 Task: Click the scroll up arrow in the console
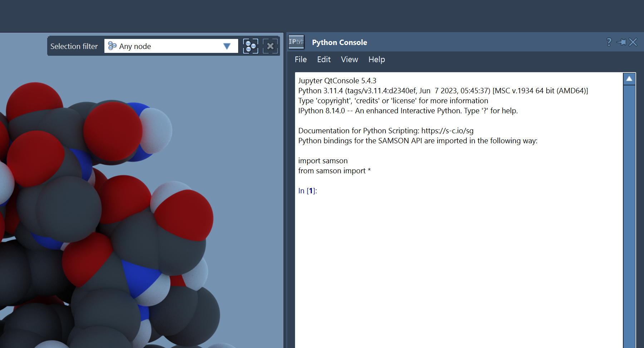coord(629,79)
